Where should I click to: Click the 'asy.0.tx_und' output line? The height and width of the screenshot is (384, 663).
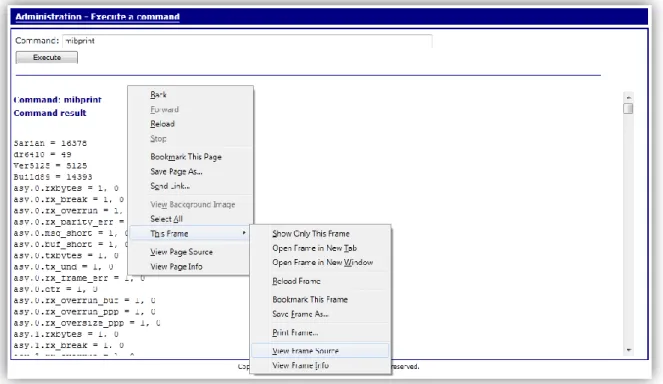pyautogui.click(x=63, y=267)
